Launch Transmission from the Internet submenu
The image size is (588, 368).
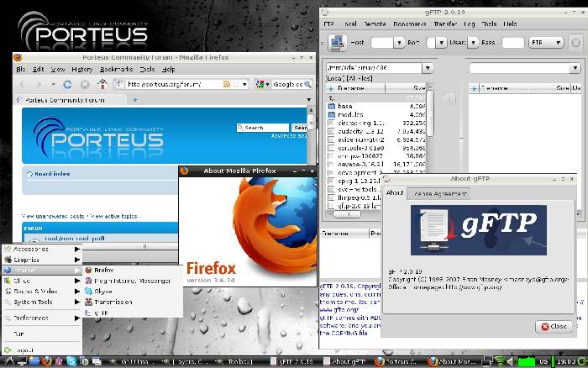click(x=113, y=302)
